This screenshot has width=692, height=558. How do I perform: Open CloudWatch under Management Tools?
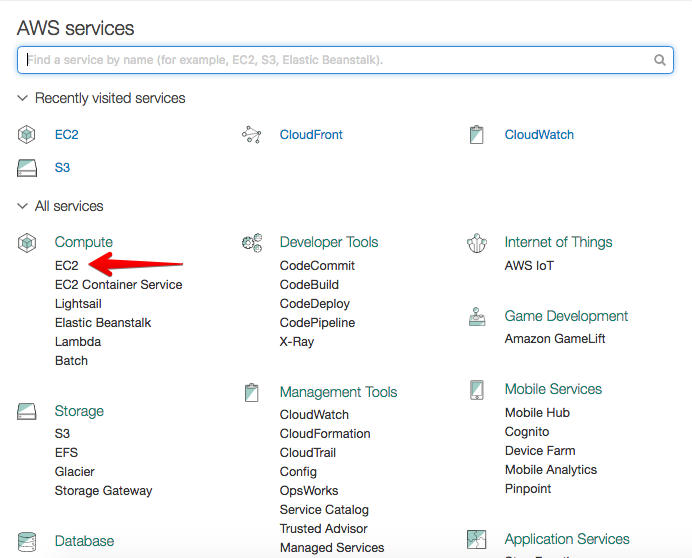click(314, 415)
